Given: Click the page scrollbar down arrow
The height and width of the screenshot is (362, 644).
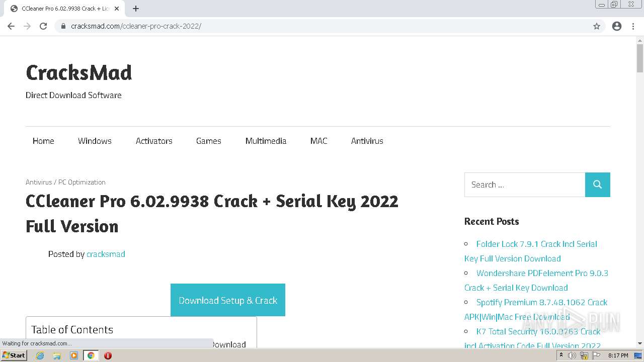Looking at the screenshot, I should [640, 343].
